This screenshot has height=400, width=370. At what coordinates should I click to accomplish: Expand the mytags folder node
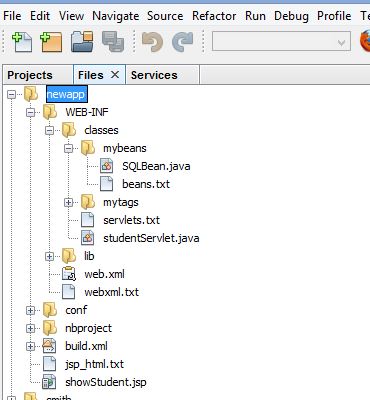click(69, 202)
